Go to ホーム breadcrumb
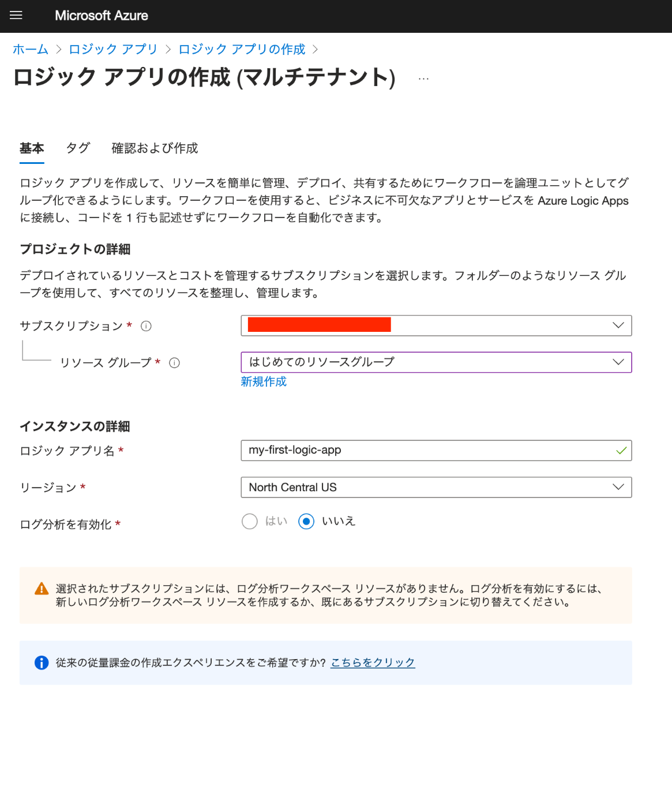 click(x=31, y=50)
